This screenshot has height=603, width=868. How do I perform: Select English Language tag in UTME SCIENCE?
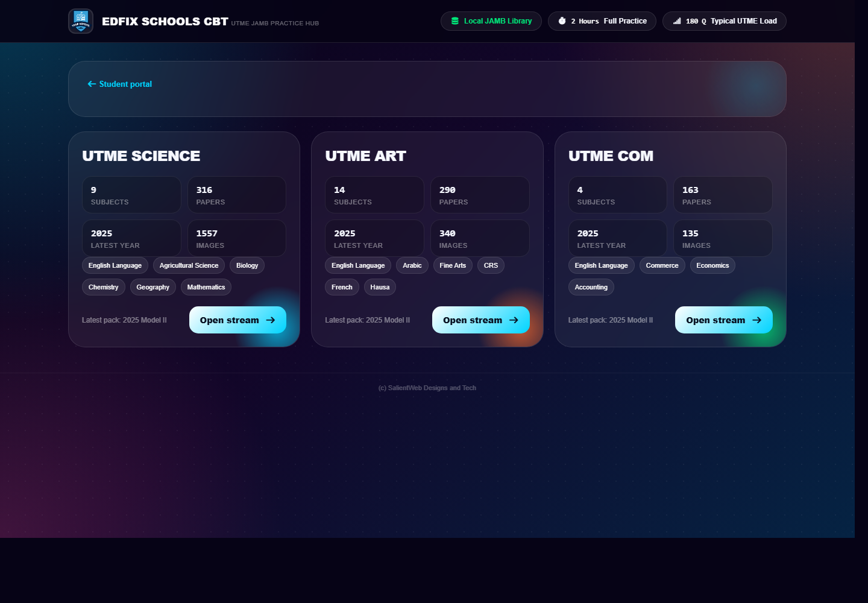point(115,265)
